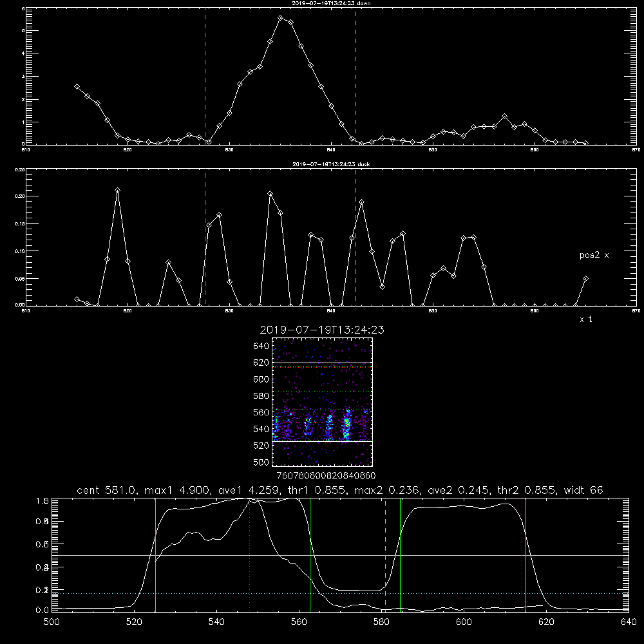Click the horizontal white threshold line in bottom plot
Screen dimensions: 644x644
(340, 555)
